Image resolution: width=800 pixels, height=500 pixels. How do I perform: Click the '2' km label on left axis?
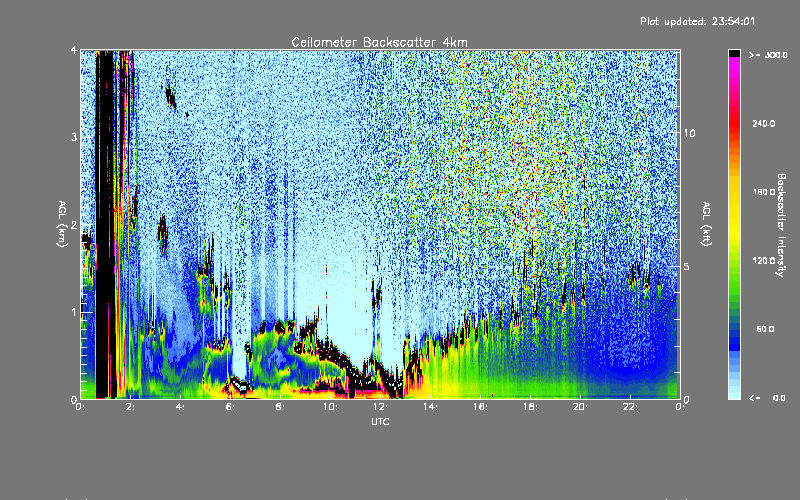click(x=74, y=225)
